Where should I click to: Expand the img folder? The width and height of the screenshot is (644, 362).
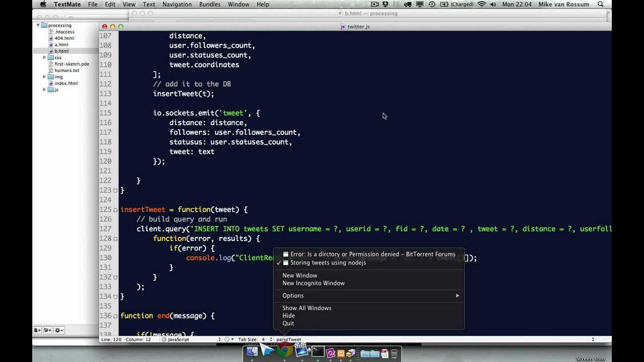coord(44,77)
